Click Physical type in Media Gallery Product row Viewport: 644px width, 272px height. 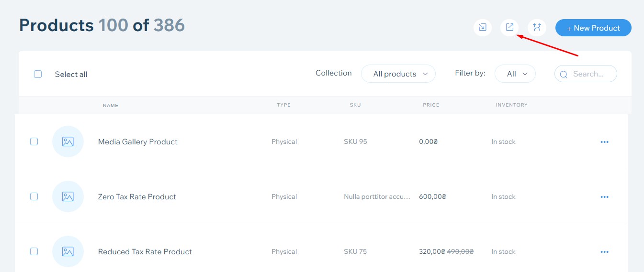click(284, 141)
